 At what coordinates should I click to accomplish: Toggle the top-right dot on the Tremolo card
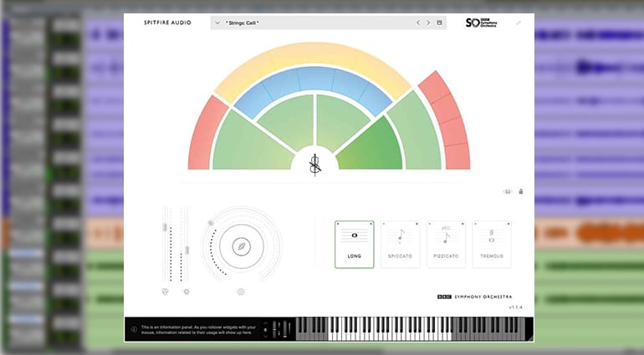509,224
